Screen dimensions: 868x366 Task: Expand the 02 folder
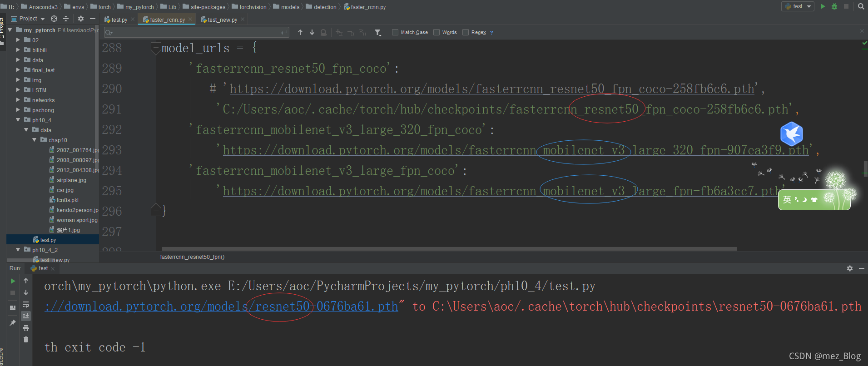[x=18, y=40]
